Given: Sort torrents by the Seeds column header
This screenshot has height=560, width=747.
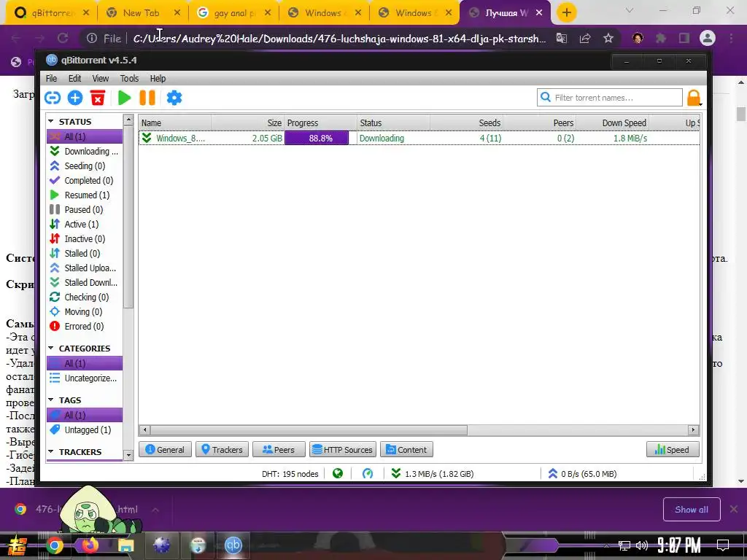Looking at the screenshot, I should [467, 122].
